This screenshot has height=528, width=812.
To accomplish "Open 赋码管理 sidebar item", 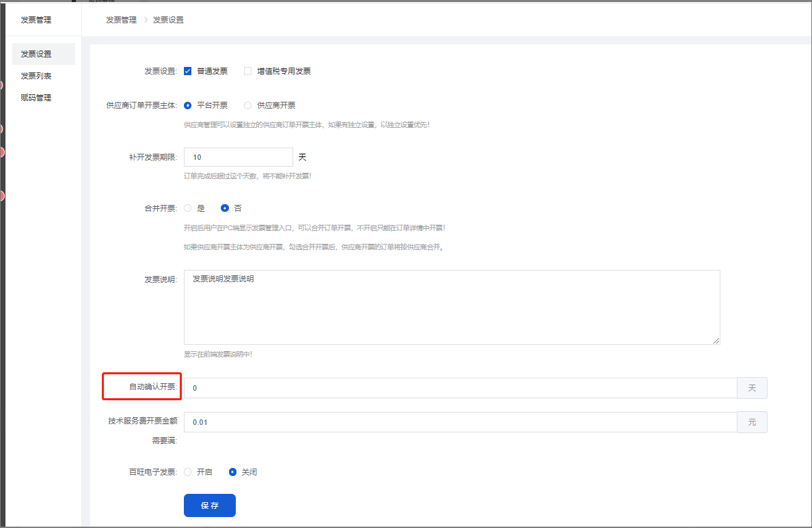I will coord(36,98).
